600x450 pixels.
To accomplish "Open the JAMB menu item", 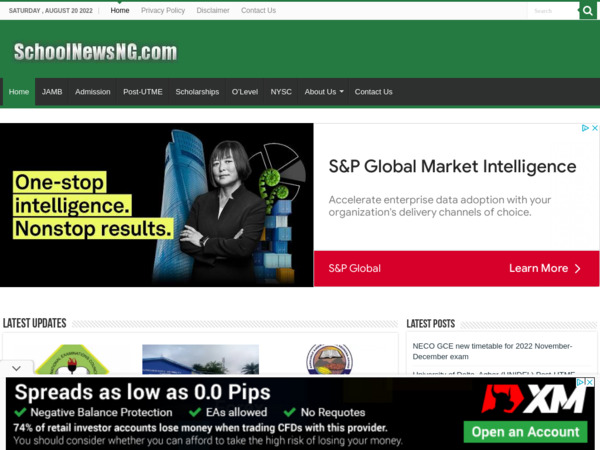I will pyautogui.click(x=52, y=92).
